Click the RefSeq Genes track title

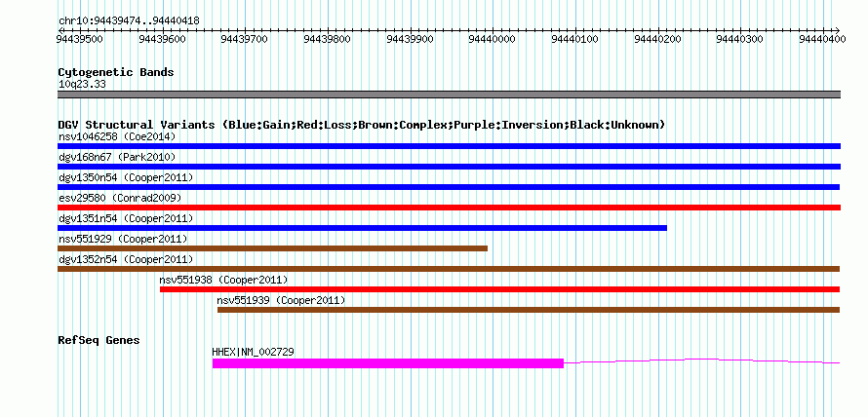point(99,340)
